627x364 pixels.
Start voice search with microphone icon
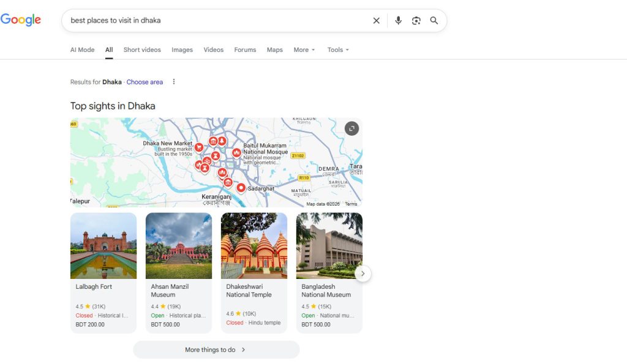pos(398,21)
